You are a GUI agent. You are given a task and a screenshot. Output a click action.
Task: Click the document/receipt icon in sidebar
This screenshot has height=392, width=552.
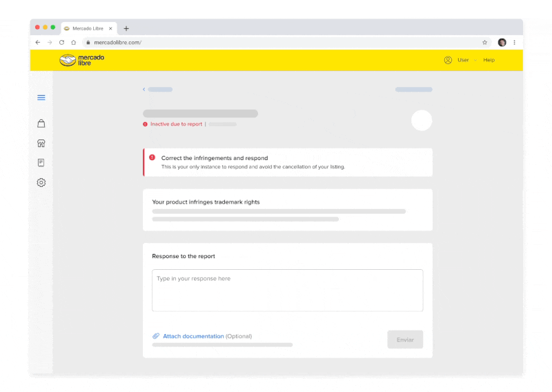point(41,163)
